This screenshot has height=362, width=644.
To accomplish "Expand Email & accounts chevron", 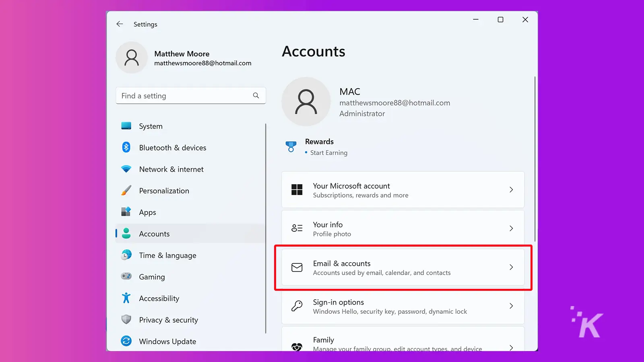I will pyautogui.click(x=511, y=267).
